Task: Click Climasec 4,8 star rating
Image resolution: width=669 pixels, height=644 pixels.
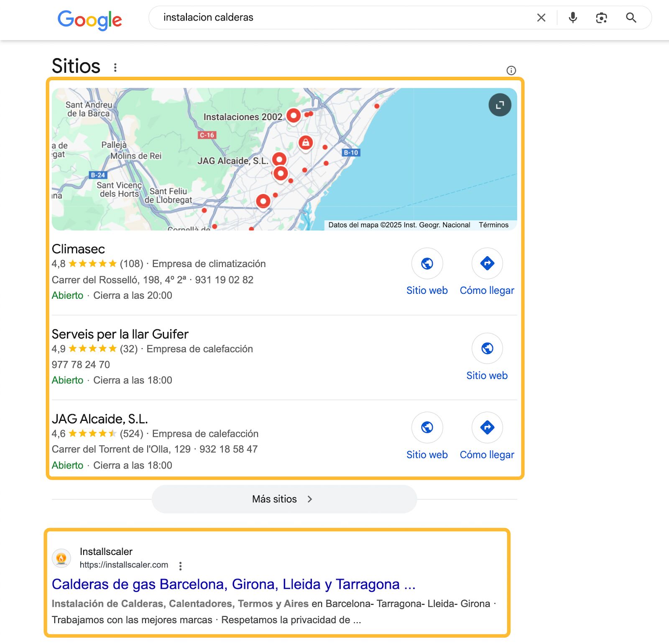Action: (x=84, y=264)
